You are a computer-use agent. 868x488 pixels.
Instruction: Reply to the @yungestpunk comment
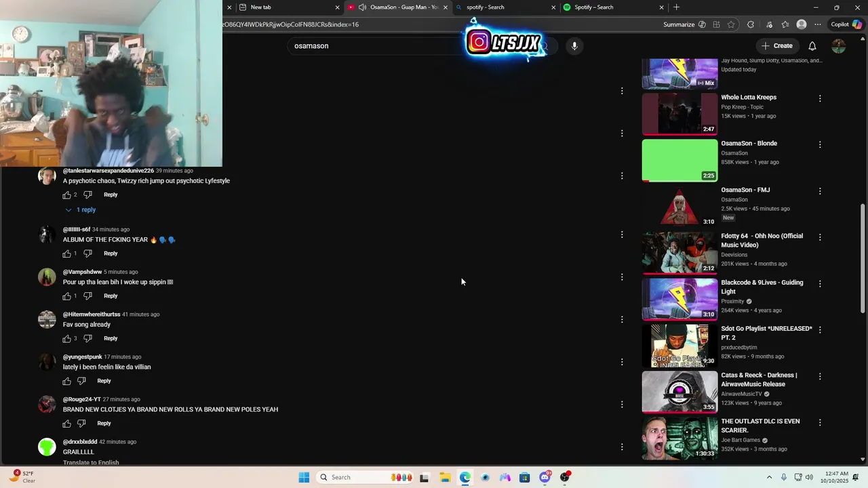(x=104, y=381)
